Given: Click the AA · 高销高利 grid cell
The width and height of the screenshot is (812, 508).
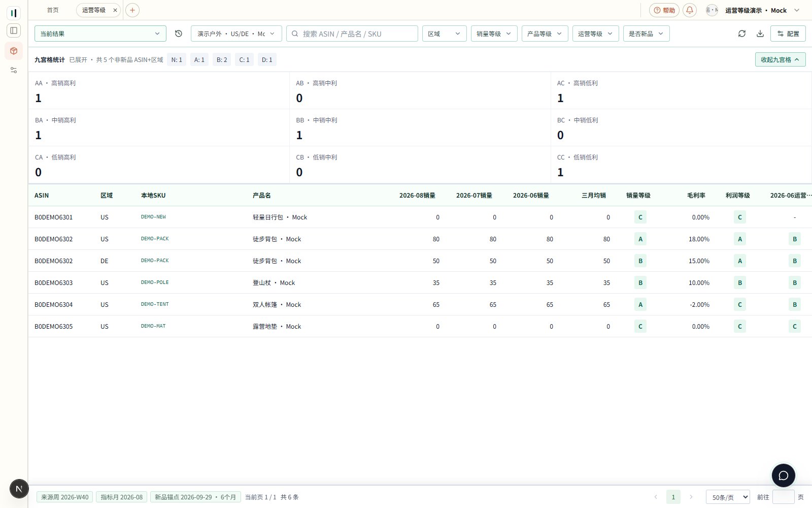Looking at the screenshot, I should tap(159, 90).
